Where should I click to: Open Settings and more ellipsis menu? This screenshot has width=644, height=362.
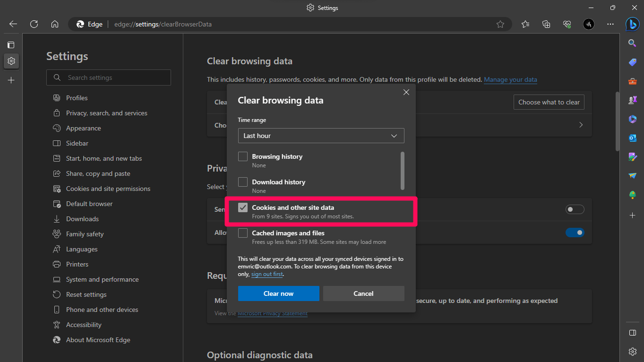click(x=610, y=24)
